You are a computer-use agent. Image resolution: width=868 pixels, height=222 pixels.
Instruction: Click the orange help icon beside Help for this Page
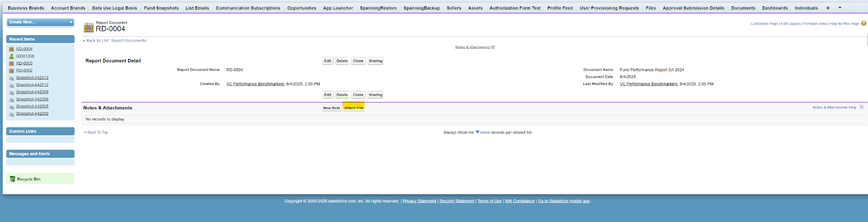coord(864,23)
